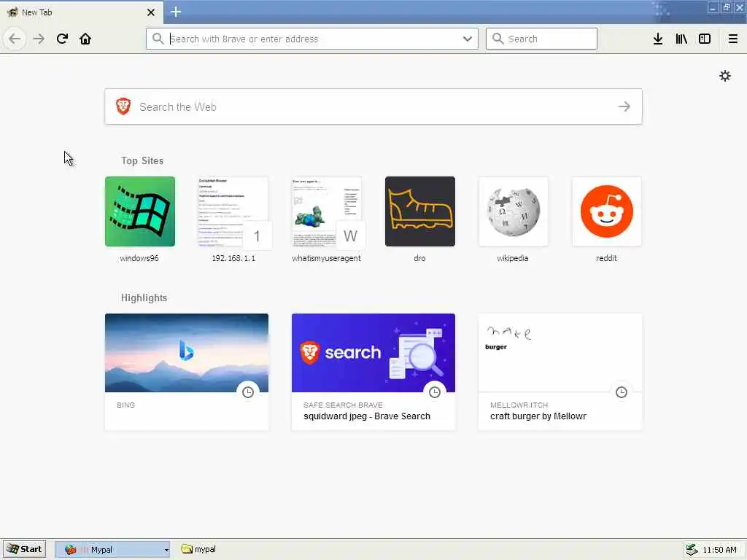Click the clock icon on Brave Search card
747x560 pixels.
pyautogui.click(x=435, y=392)
